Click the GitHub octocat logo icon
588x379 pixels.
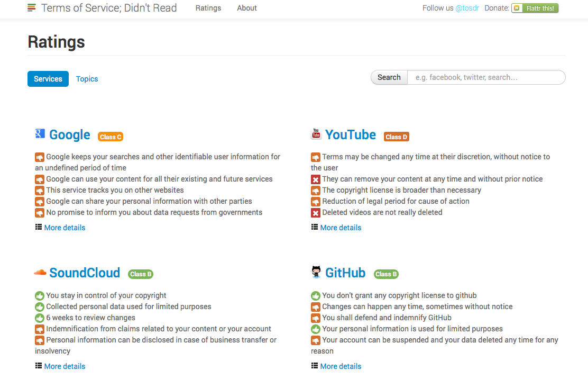point(316,272)
